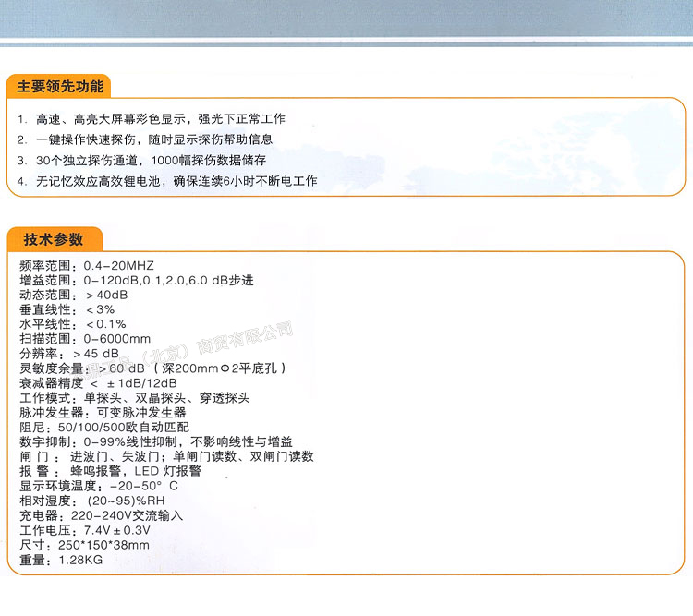Click the 动态范围 >40dB line
The height and width of the screenshot is (616, 693).
pos(74,295)
